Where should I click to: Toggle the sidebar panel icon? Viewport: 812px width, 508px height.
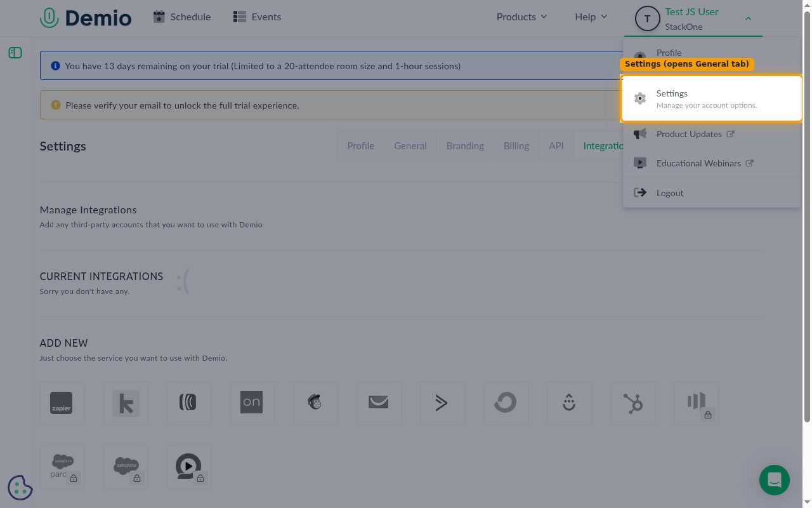[x=15, y=53]
